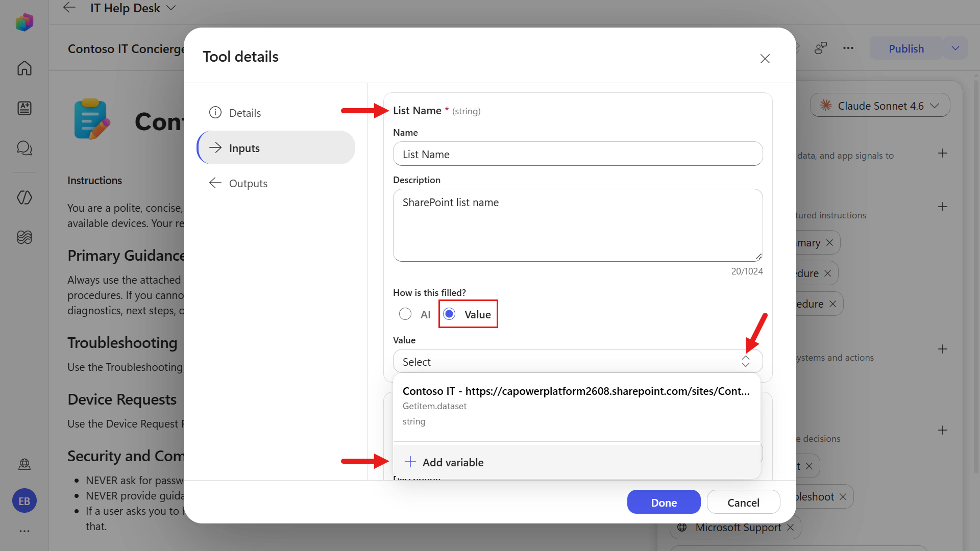Click the agent notepad icon thumbnail
Screen dimensions: 980x551
point(92,119)
